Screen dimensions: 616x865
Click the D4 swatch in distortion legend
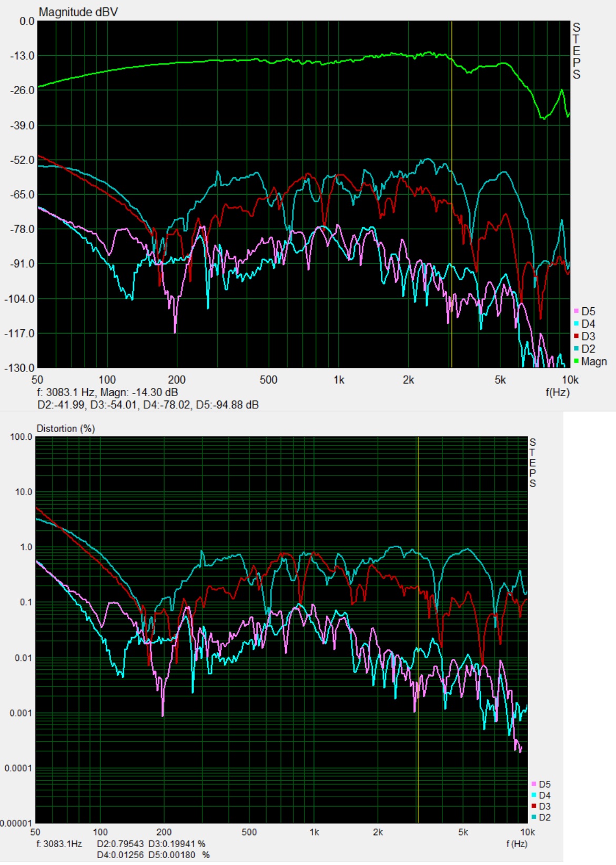pos(534,796)
